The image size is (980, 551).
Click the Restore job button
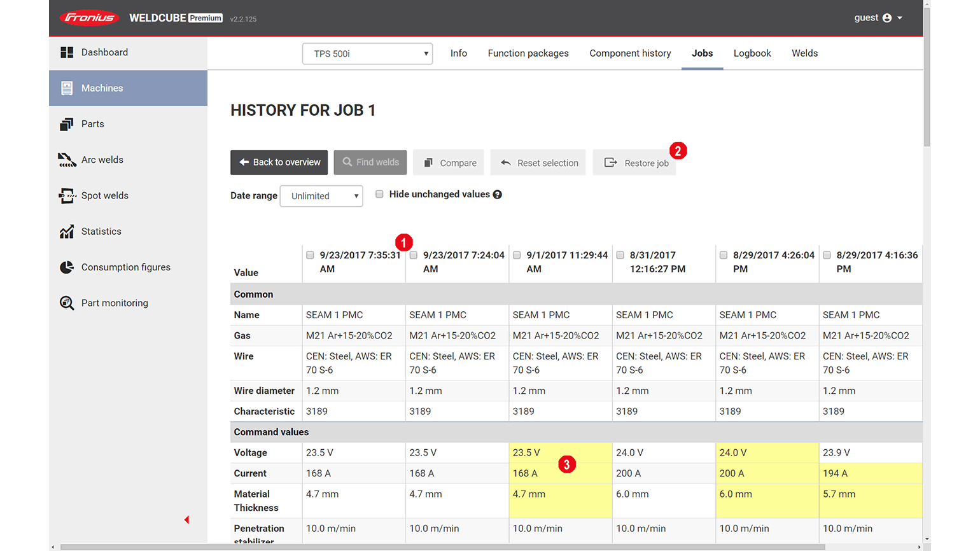636,163
